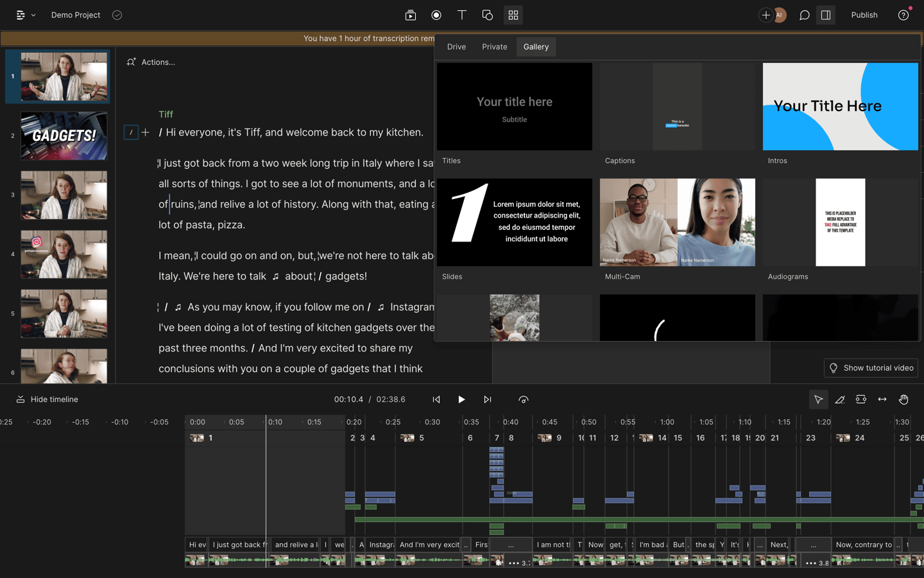Toggle the right sidebar panel

(826, 15)
